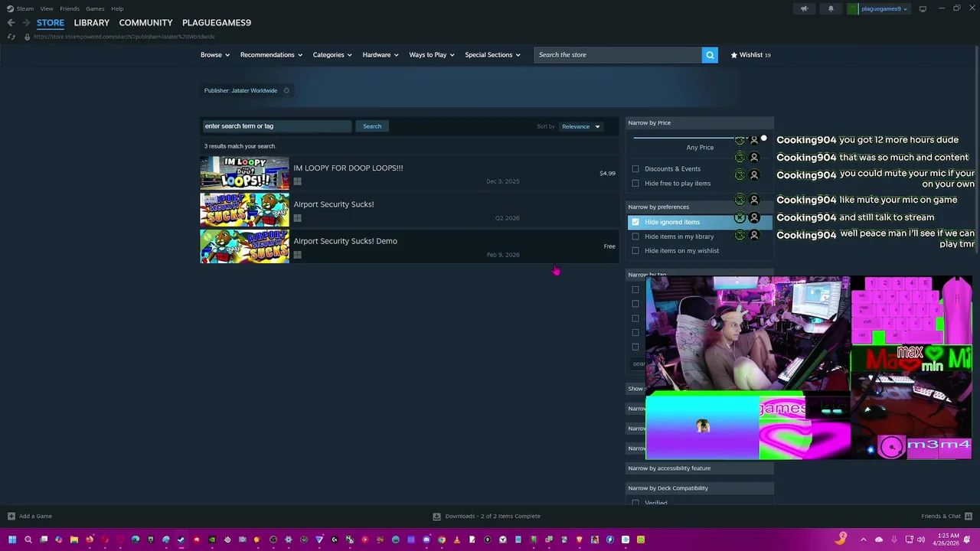980x551 pixels.
Task: Open the Recommendations dropdown
Action: 271,55
